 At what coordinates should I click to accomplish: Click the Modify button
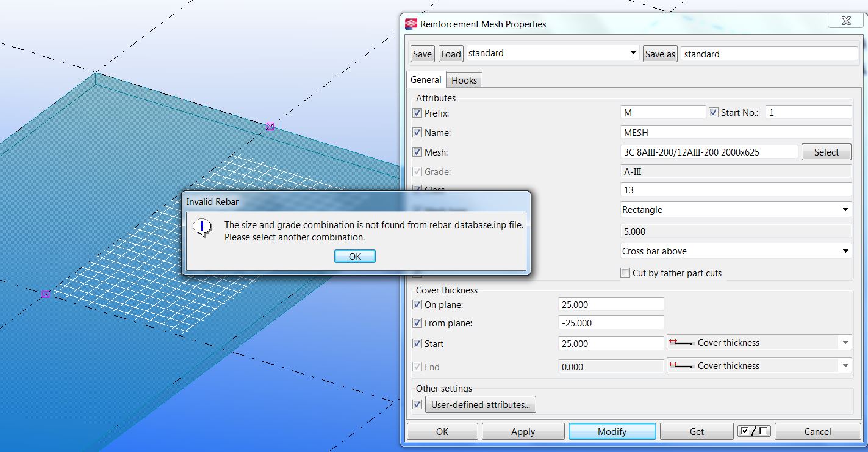(x=612, y=431)
